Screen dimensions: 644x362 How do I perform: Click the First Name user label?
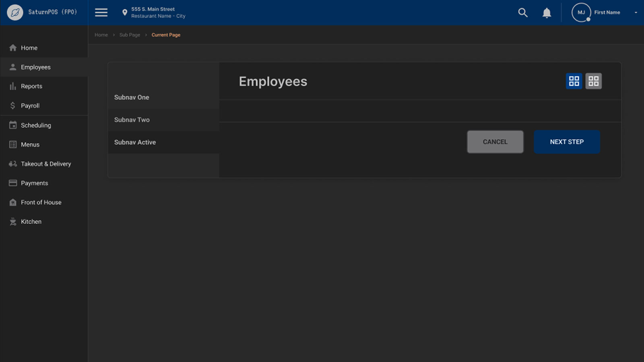point(607,12)
